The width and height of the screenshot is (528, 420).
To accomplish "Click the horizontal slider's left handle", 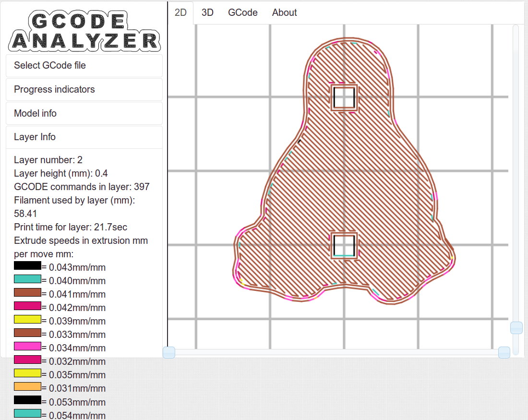I will click(x=169, y=352).
